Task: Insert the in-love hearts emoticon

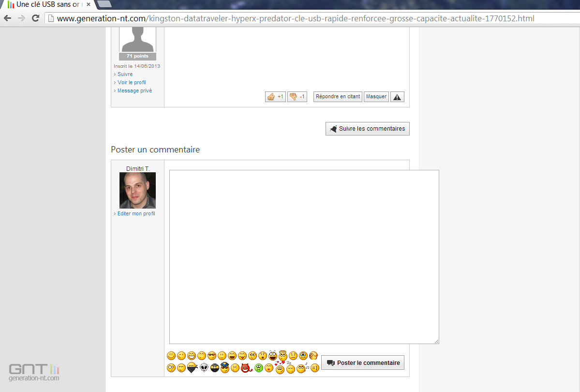Action: point(280,367)
